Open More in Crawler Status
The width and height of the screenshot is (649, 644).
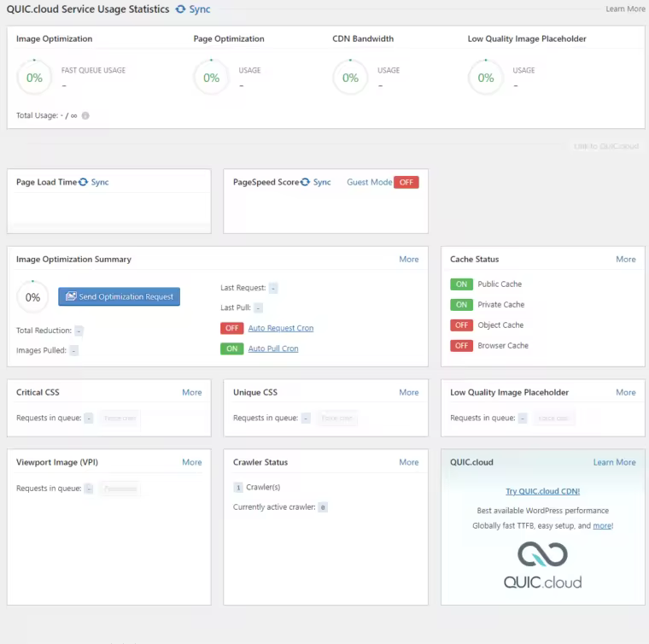tap(408, 462)
